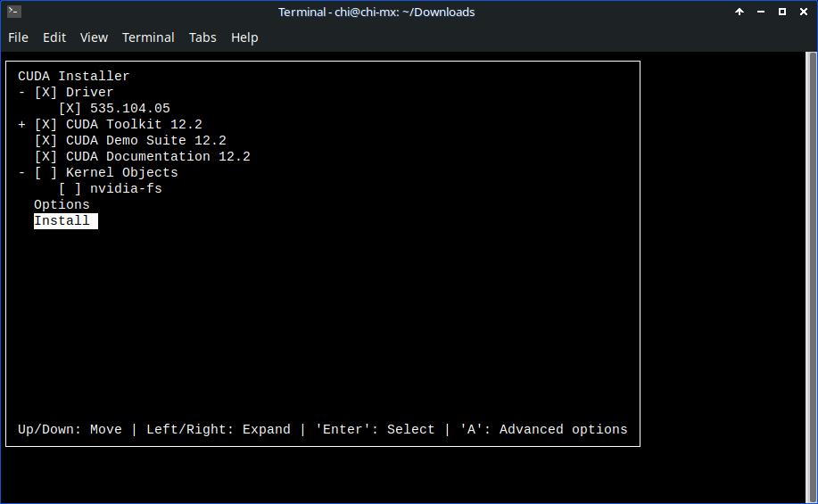Toggle the CUDA Demo Suite 12.2 checkbox

[45, 141]
